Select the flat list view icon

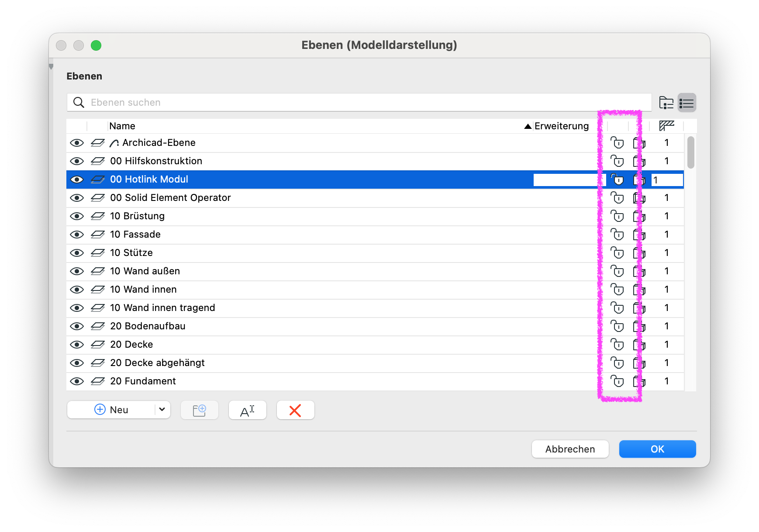687,103
